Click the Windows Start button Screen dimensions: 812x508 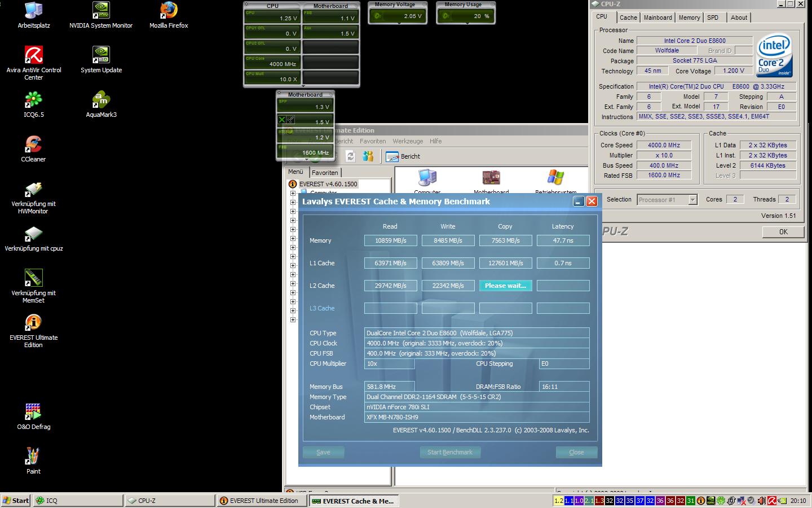click(16, 501)
